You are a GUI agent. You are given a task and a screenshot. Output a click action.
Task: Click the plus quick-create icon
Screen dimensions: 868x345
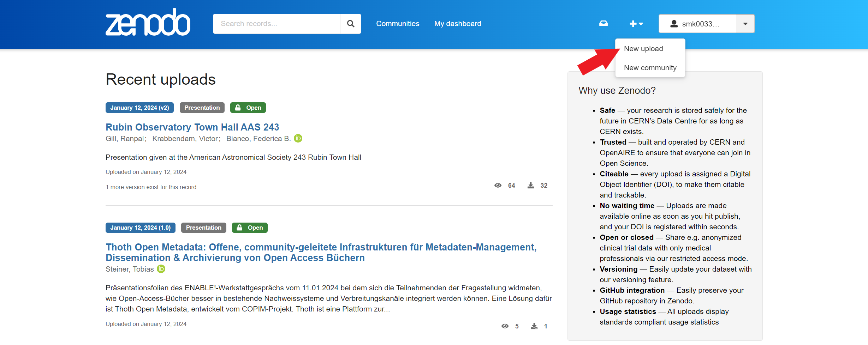636,24
